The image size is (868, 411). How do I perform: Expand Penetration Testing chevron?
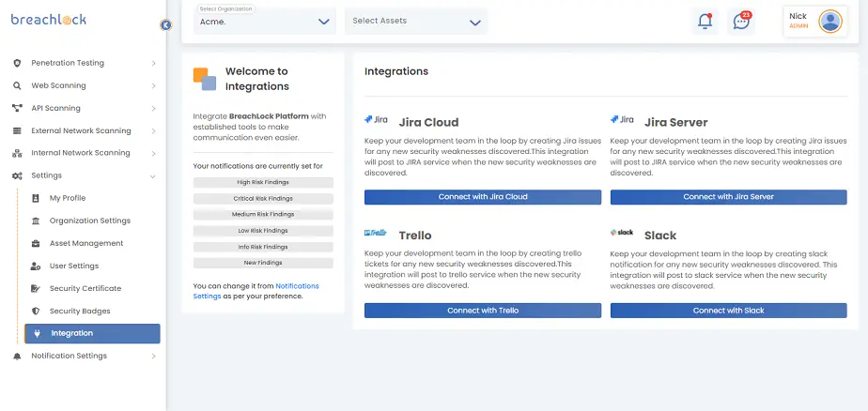pos(153,64)
